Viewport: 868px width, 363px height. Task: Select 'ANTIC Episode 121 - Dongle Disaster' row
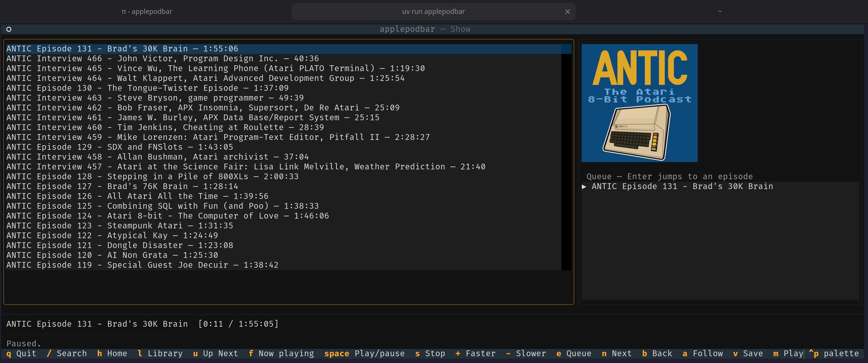[284, 245]
